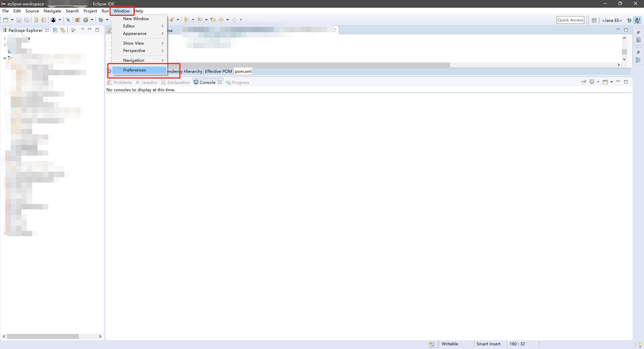Close the Package Explorer view tab

47,30
